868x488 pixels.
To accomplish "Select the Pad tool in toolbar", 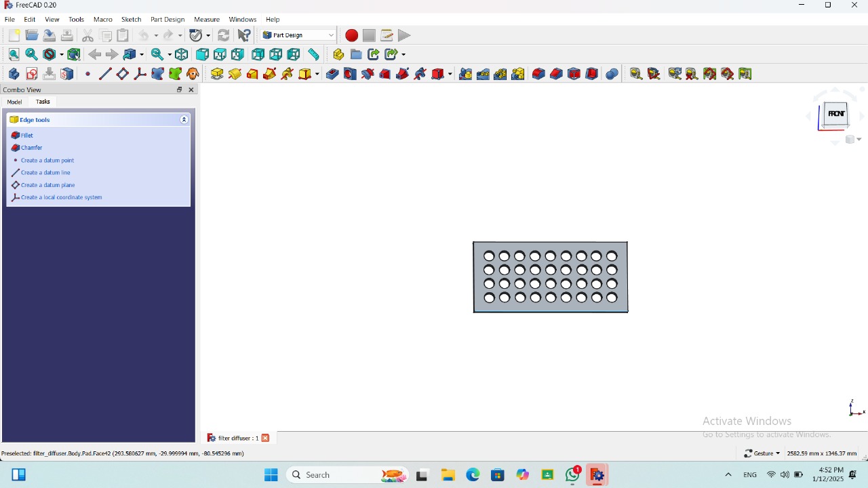I will pyautogui.click(x=217, y=74).
